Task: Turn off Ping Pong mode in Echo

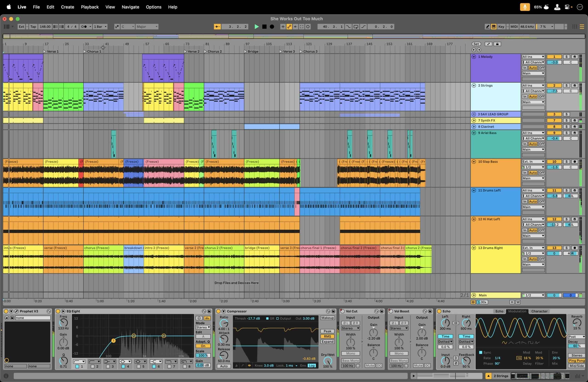Action: [x=577, y=361]
